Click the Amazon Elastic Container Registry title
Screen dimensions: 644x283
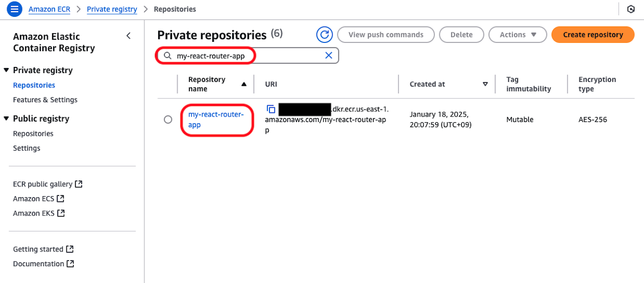(x=54, y=42)
